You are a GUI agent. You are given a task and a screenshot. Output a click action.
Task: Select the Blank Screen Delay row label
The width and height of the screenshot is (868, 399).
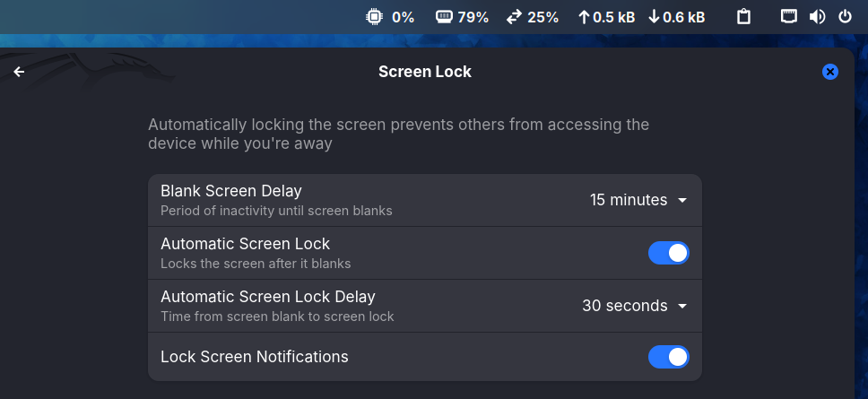pos(231,191)
